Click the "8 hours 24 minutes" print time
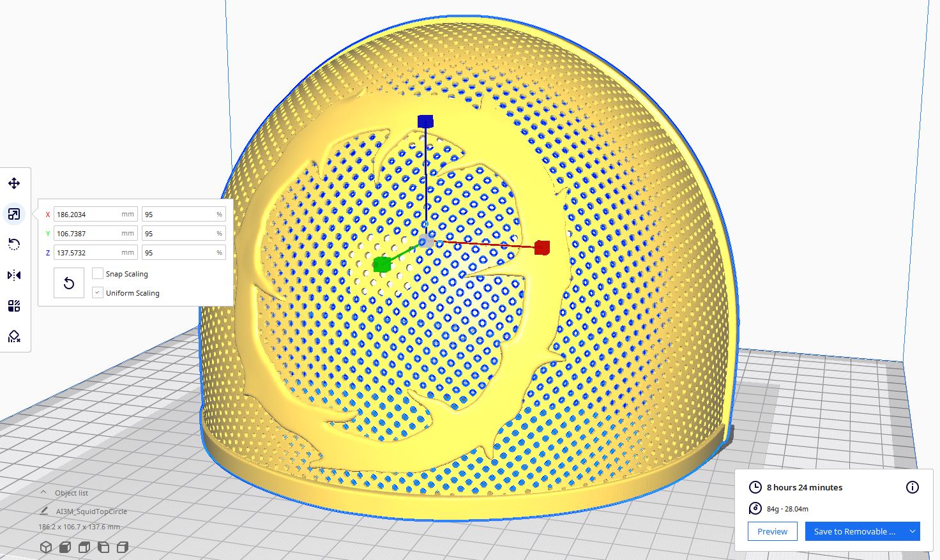 pyautogui.click(x=805, y=487)
